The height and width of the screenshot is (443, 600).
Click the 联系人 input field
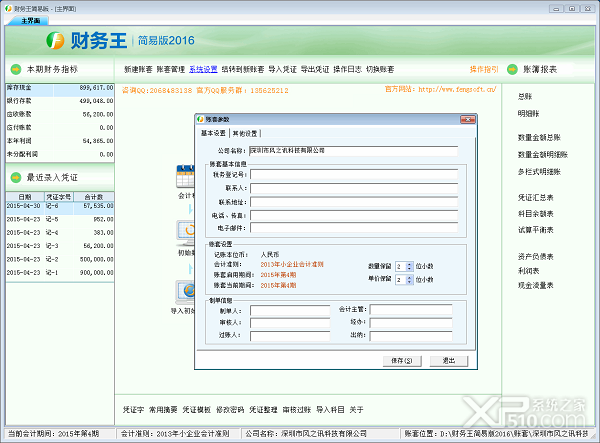coord(354,188)
